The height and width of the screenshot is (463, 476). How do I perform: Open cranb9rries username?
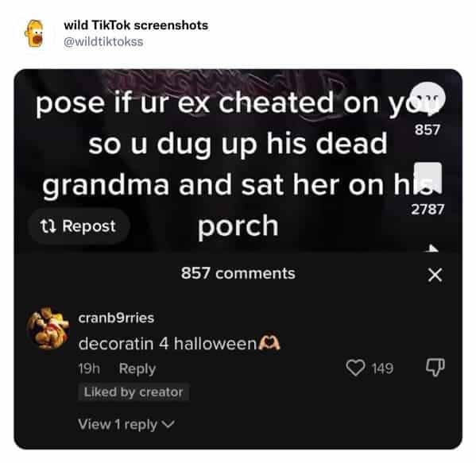click(x=116, y=318)
